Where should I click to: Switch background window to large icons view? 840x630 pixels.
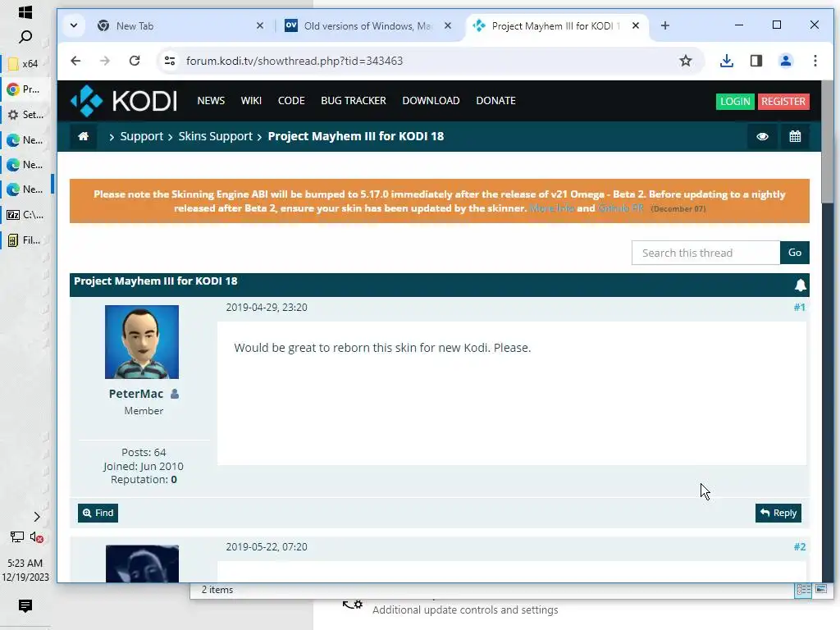click(820, 589)
